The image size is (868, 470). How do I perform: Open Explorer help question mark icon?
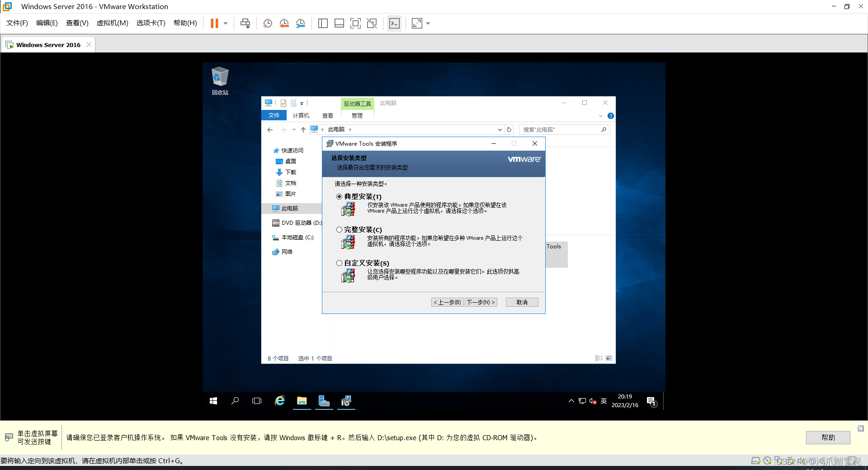coord(611,116)
